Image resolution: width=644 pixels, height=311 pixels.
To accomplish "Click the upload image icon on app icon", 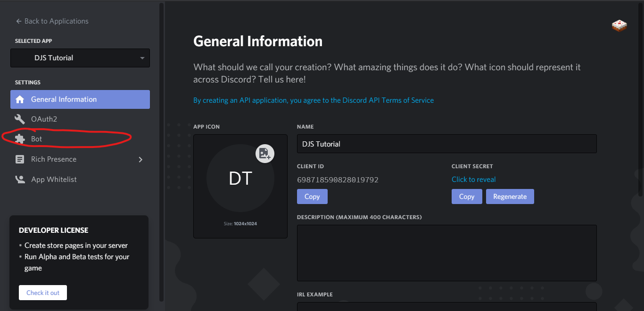I will pos(265,153).
